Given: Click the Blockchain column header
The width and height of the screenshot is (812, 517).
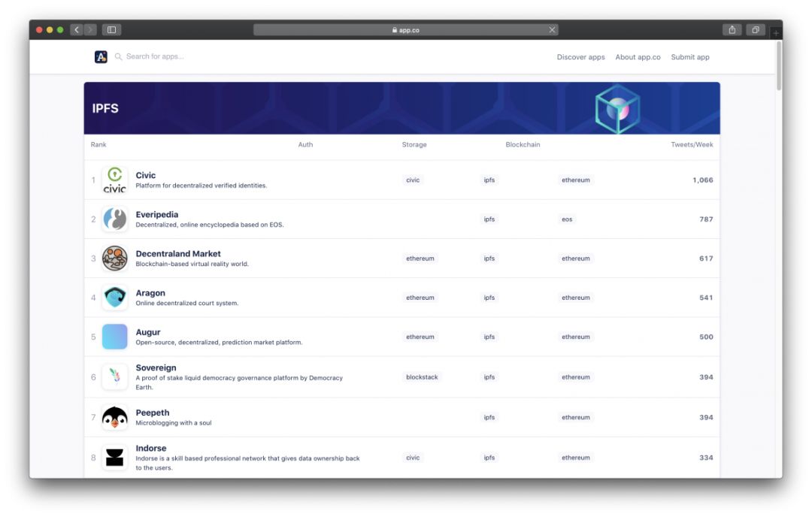Looking at the screenshot, I should (x=523, y=144).
